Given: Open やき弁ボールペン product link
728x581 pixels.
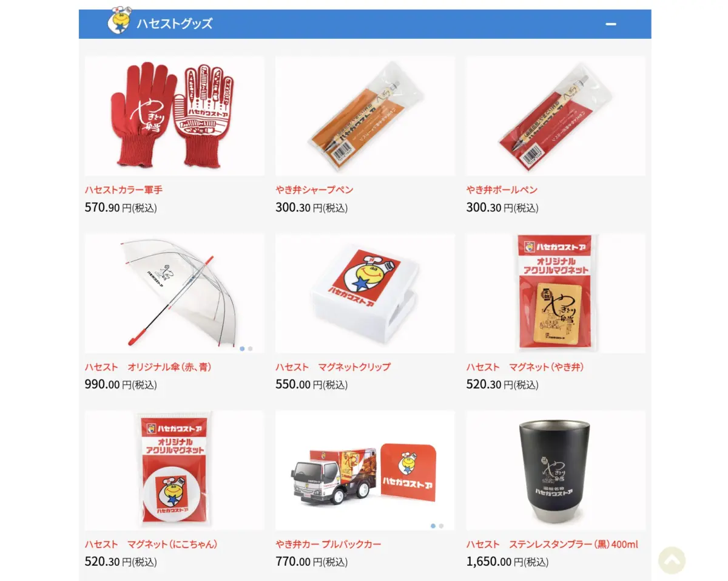Looking at the screenshot, I should tap(502, 190).
